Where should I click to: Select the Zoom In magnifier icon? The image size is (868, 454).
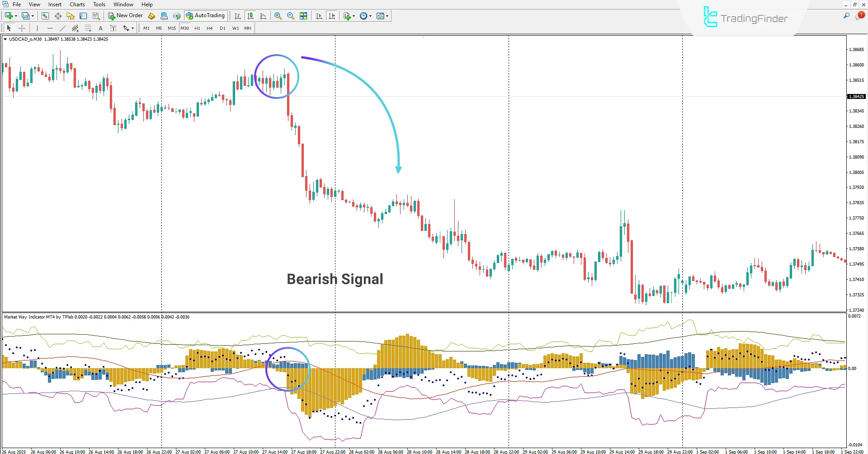278,15
